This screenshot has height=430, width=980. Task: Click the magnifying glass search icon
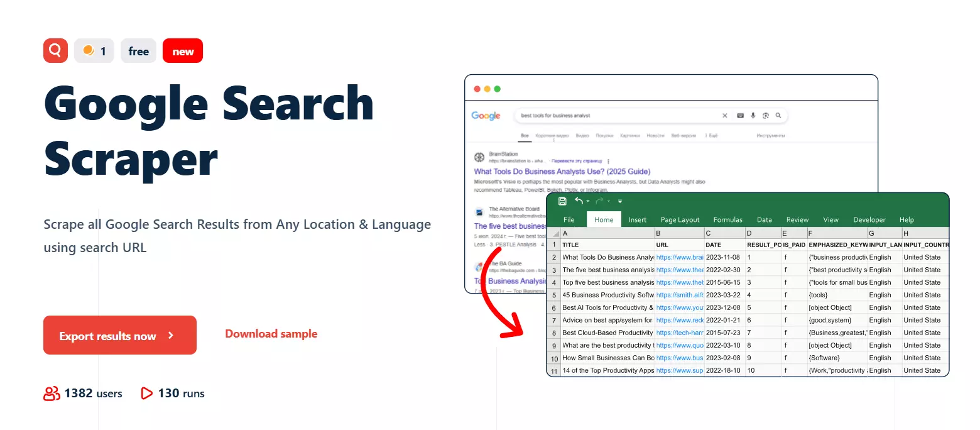[778, 115]
